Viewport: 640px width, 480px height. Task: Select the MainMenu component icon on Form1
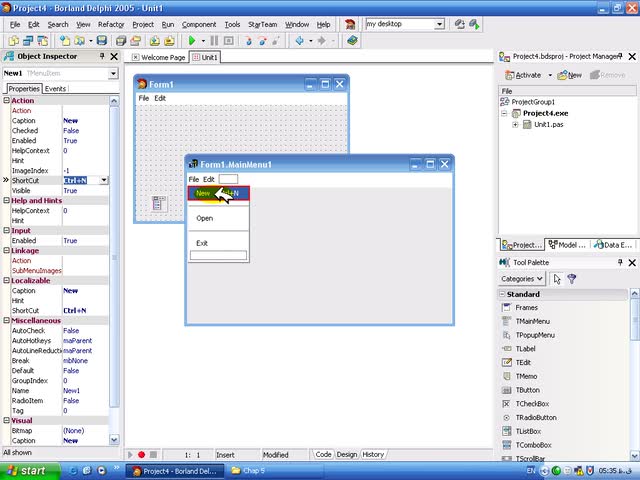pos(158,203)
